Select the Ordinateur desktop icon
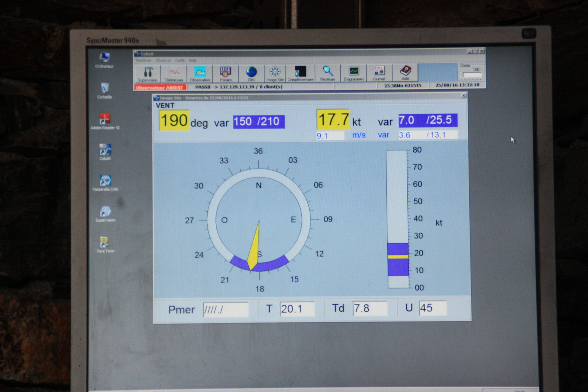Screen dimensions: 588x392 coord(104,60)
